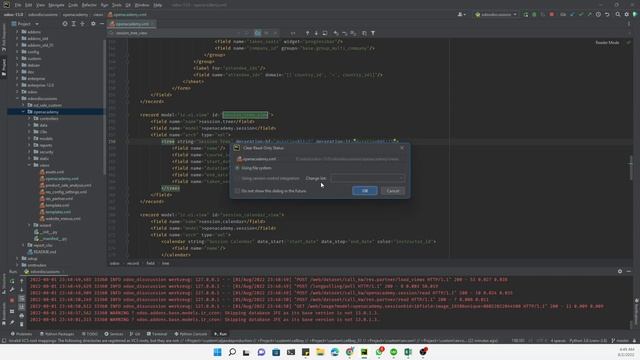Open the View menu
640x360 pixels.
(x=40, y=5)
